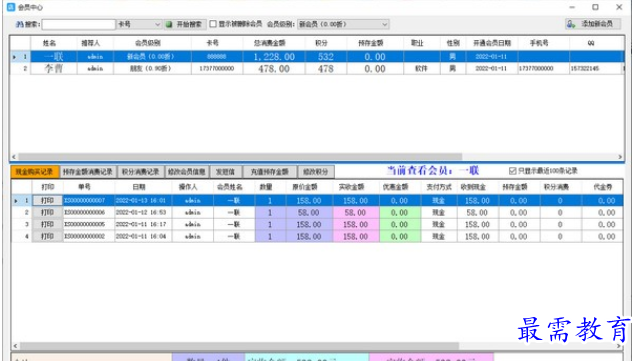639x361 pixels.
Task: Switch to 现金购买记录 tab
Action: coord(35,172)
